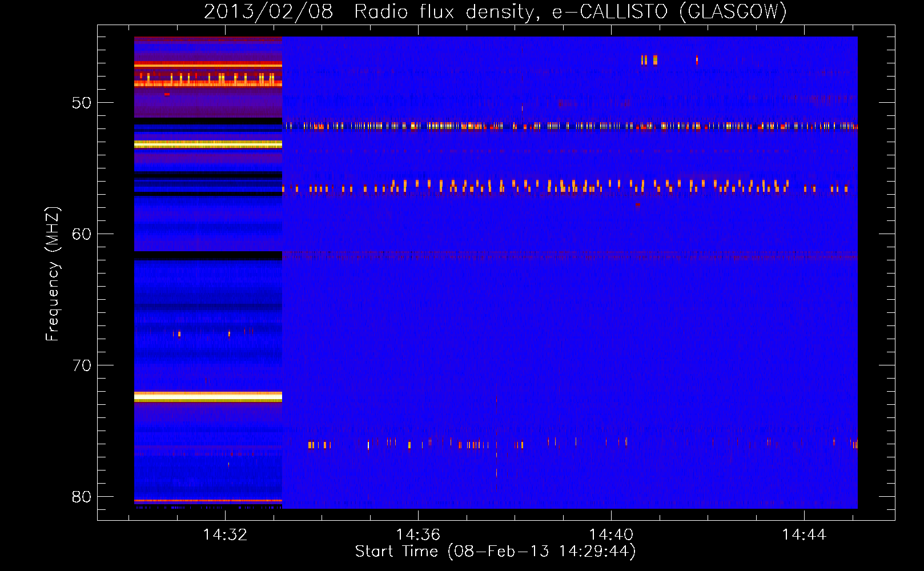Click the 14:40 time tick label
The image size is (924, 571).
(611, 534)
